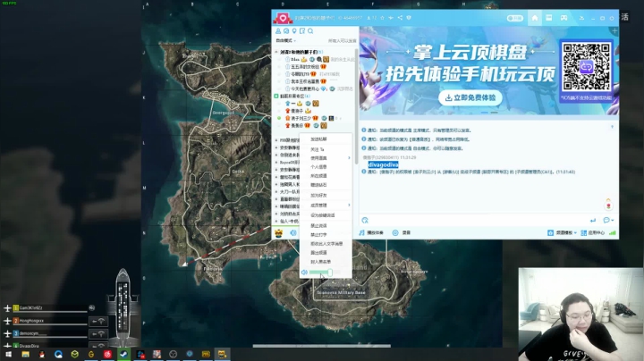Open 应用中心 at bottom right
This screenshot has width=644, height=361.
[x=594, y=233]
